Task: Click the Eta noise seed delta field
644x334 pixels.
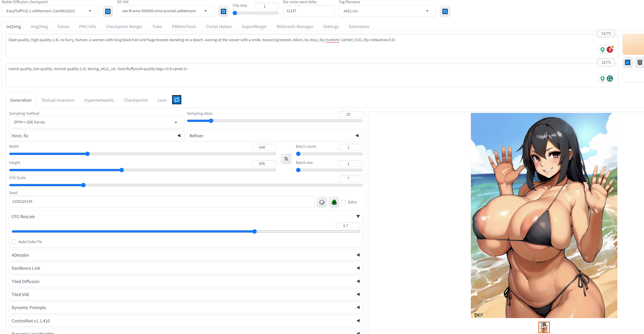Action: pyautogui.click(x=308, y=11)
